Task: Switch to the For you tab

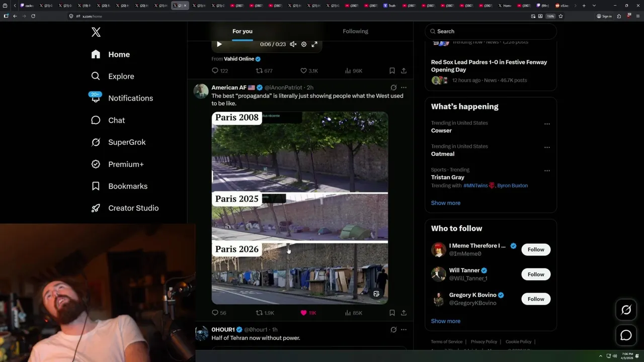Action: click(243, 31)
